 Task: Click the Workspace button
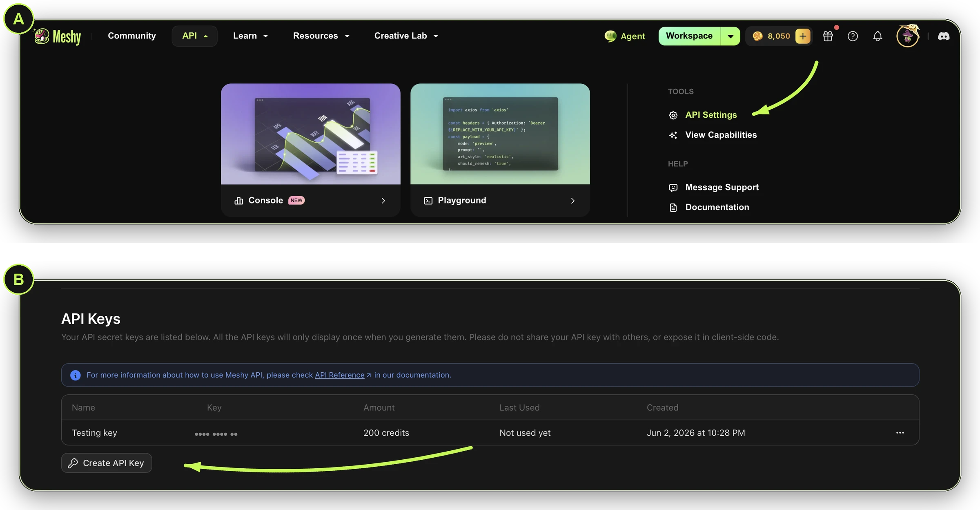[x=689, y=36]
